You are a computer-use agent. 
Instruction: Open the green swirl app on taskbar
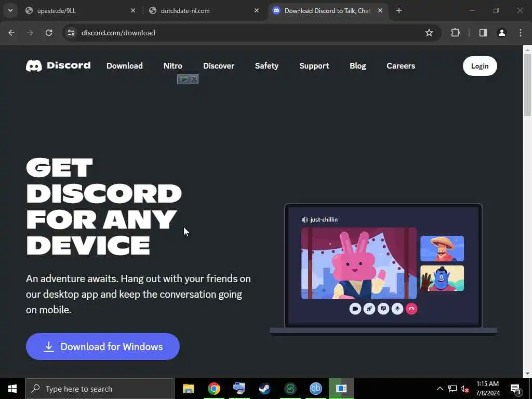pyautogui.click(x=290, y=389)
